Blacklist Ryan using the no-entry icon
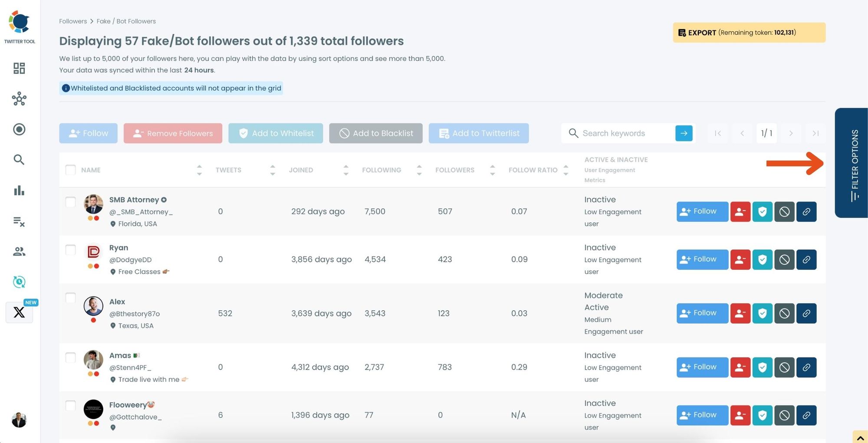This screenshot has width=868, height=443. pyautogui.click(x=784, y=259)
